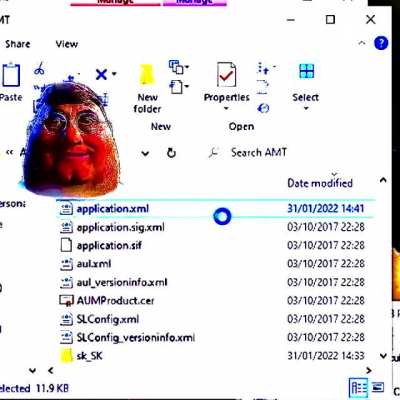Click the file list scrollbar down arrow
This screenshot has width=400, height=400.
click(383, 356)
